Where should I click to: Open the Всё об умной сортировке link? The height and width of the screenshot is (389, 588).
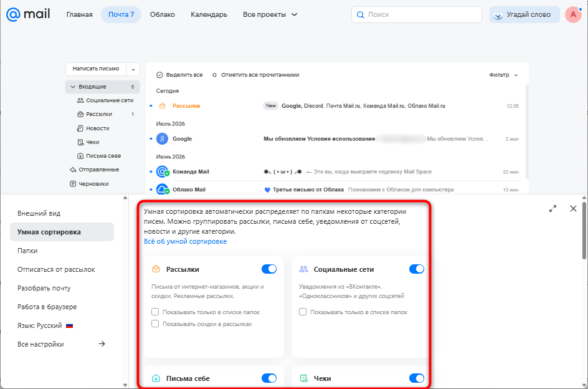(x=185, y=241)
